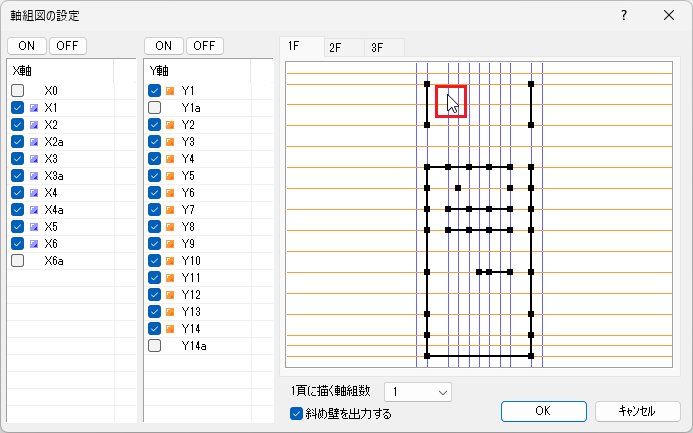The image size is (693, 433).
Task: Click the blue icon beside X1
Action: coord(35,107)
